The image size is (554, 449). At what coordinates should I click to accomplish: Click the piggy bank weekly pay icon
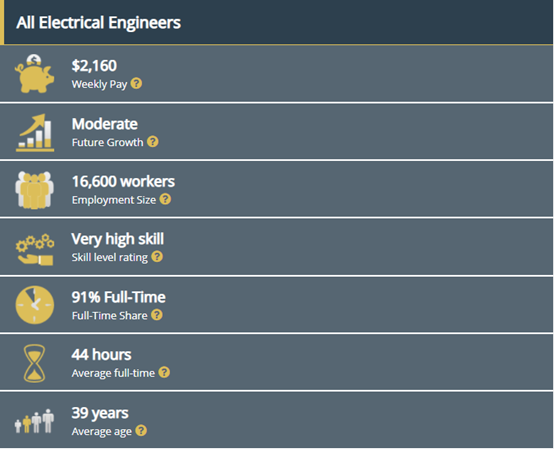[x=35, y=74]
